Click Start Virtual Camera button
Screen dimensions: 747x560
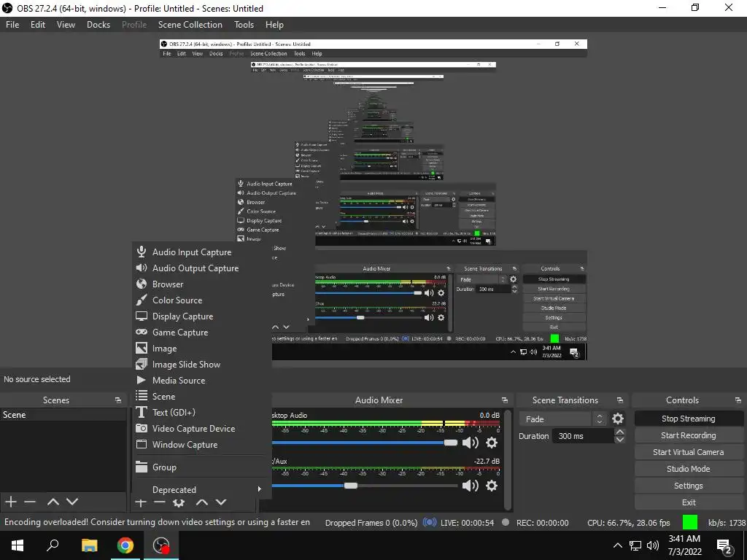689,452
